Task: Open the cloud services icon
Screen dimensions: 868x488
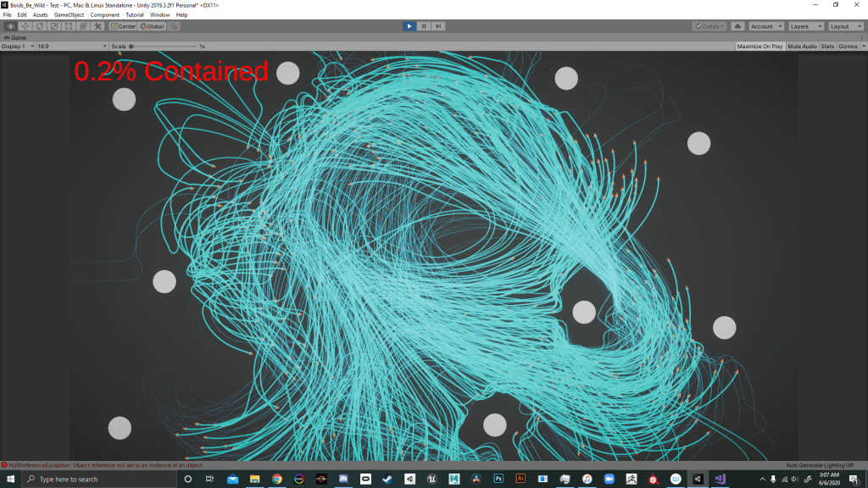Action: pyautogui.click(x=737, y=26)
